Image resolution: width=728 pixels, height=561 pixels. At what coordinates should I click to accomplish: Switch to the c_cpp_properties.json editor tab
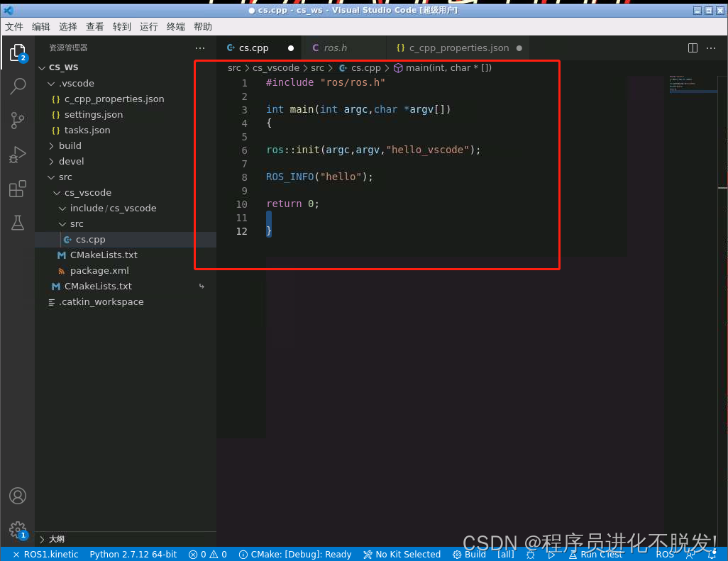458,48
